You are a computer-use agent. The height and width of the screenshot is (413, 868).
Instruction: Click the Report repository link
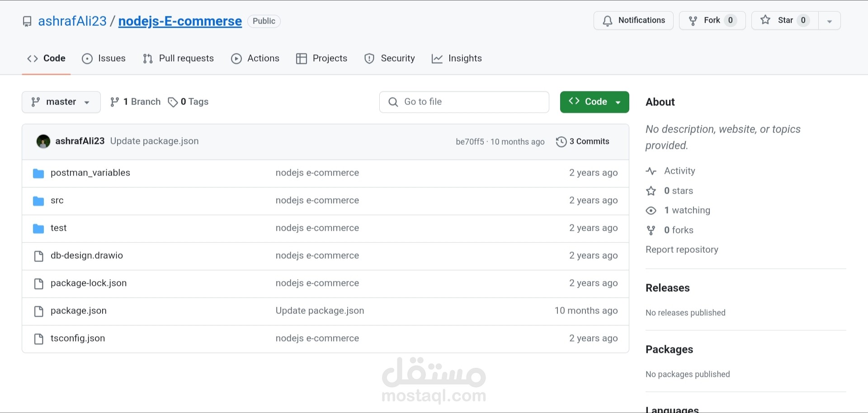(x=682, y=250)
